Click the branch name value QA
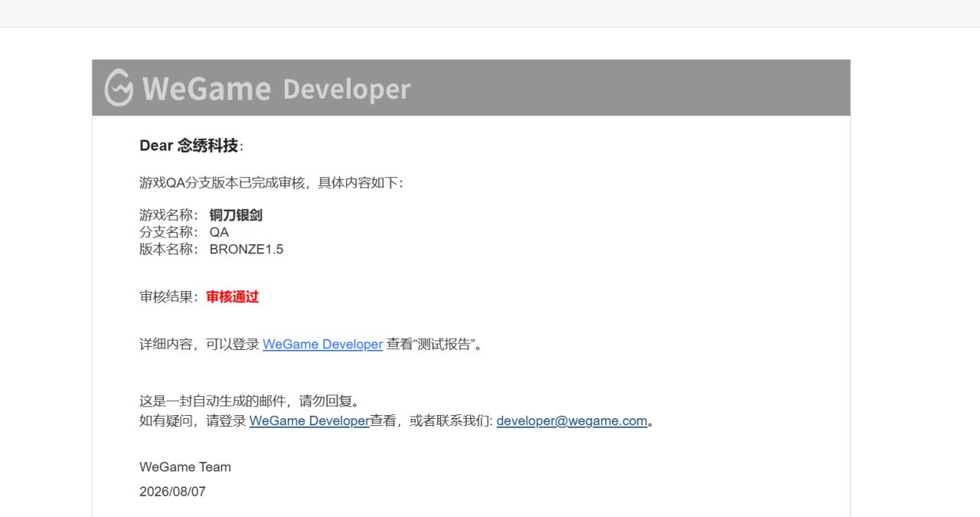Image resolution: width=980 pixels, height=517 pixels. pyautogui.click(x=219, y=232)
